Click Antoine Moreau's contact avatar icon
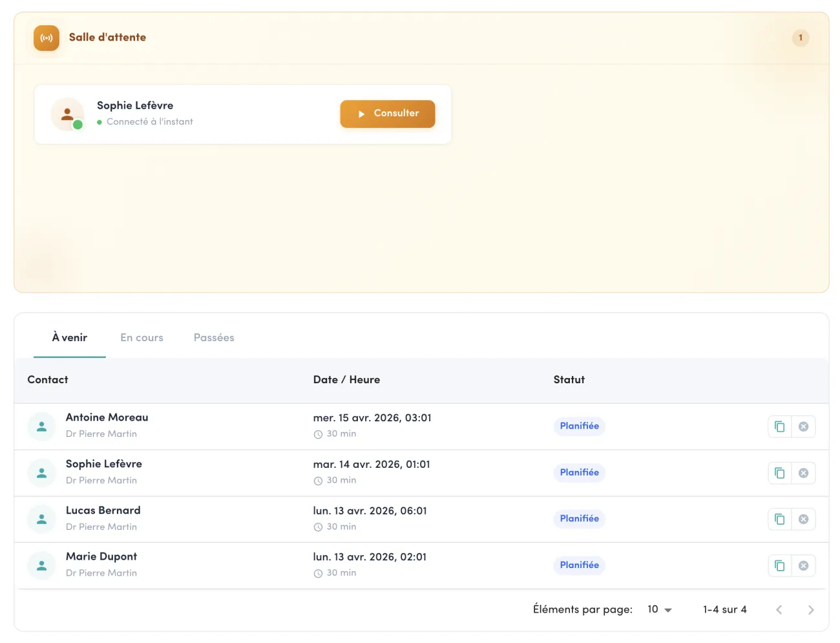 point(41,427)
